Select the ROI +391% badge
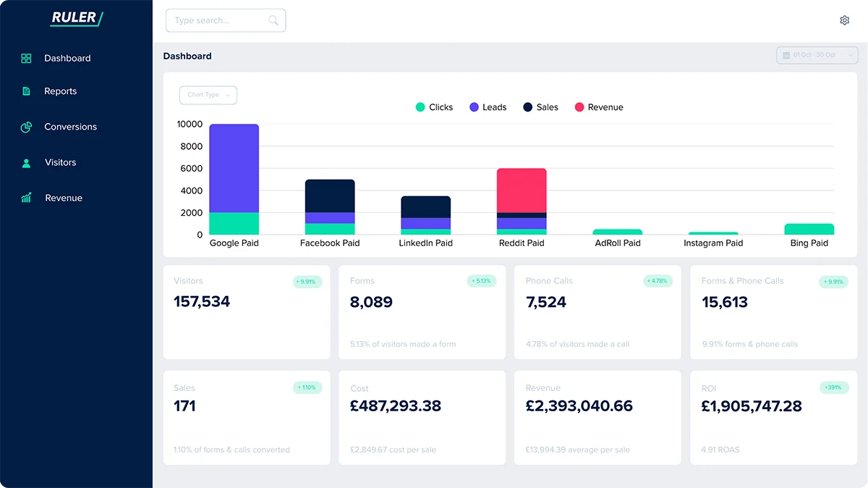 coord(833,388)
